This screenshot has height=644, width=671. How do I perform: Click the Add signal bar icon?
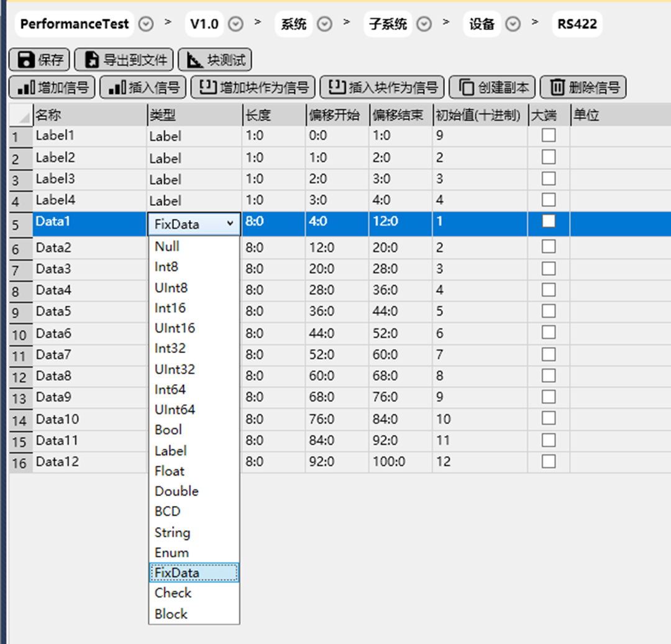pyautogui.click(x=25, y=88)
